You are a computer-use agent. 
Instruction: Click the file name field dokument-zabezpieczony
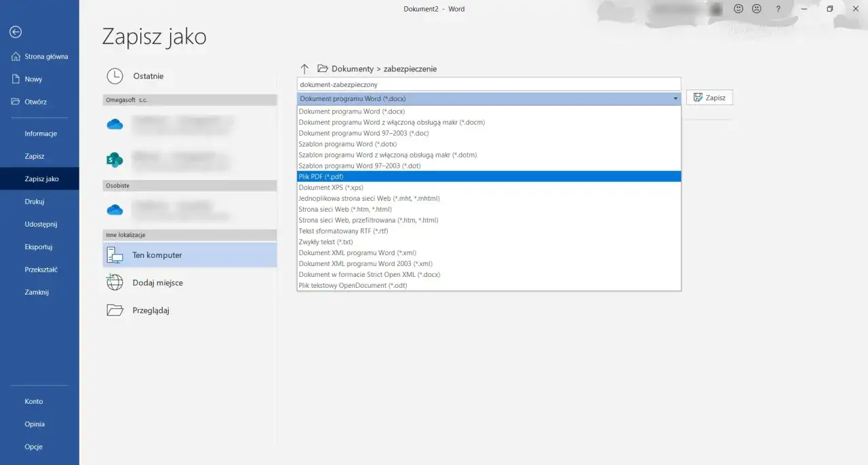click(x=489, y=85)
